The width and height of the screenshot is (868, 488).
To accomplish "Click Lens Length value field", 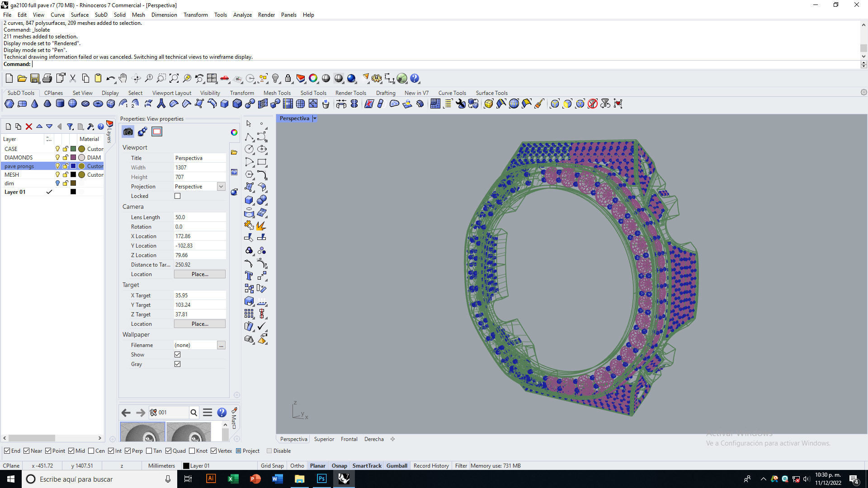I will pyautogui.click(x=199, y=217).
